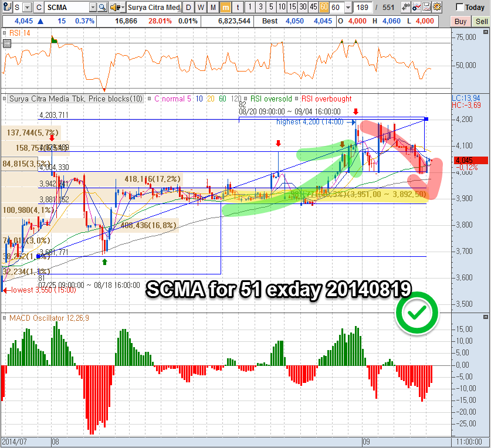This screenshot has width=491, height=448.
Task: Click the small square beside RSI 14 label
Action: (4, 33)
